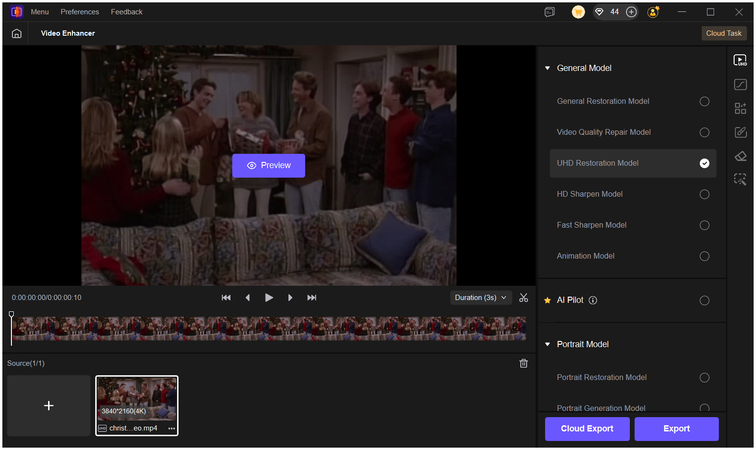Delete source with trash icon
756x450 pixels.
[x=523, y=363]
